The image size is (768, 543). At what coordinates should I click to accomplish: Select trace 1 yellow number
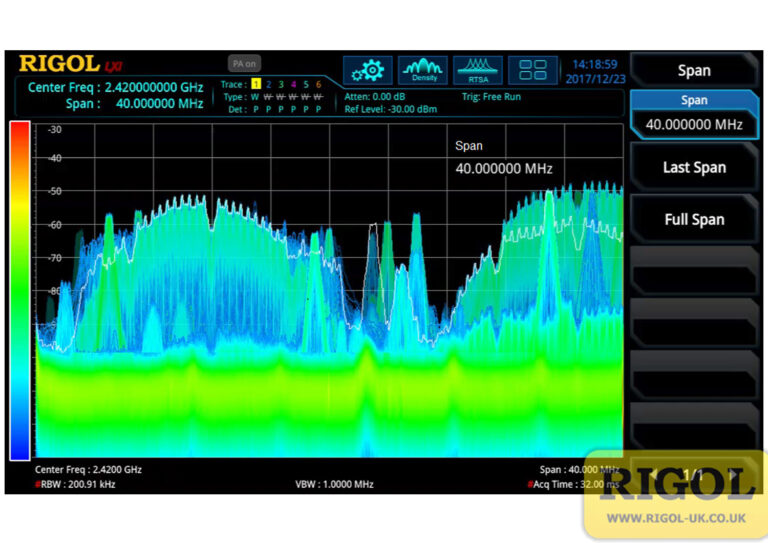point(256,84)
